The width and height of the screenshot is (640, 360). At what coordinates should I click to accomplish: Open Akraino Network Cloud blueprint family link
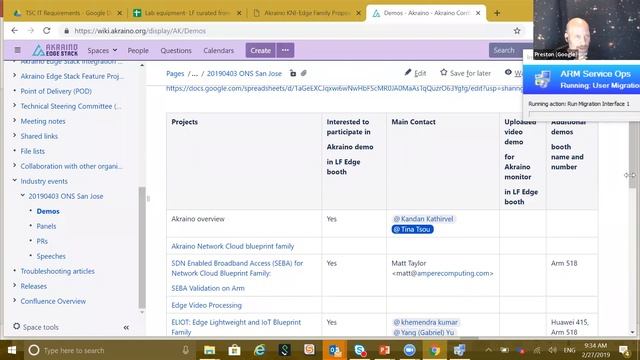coord(233,246)
